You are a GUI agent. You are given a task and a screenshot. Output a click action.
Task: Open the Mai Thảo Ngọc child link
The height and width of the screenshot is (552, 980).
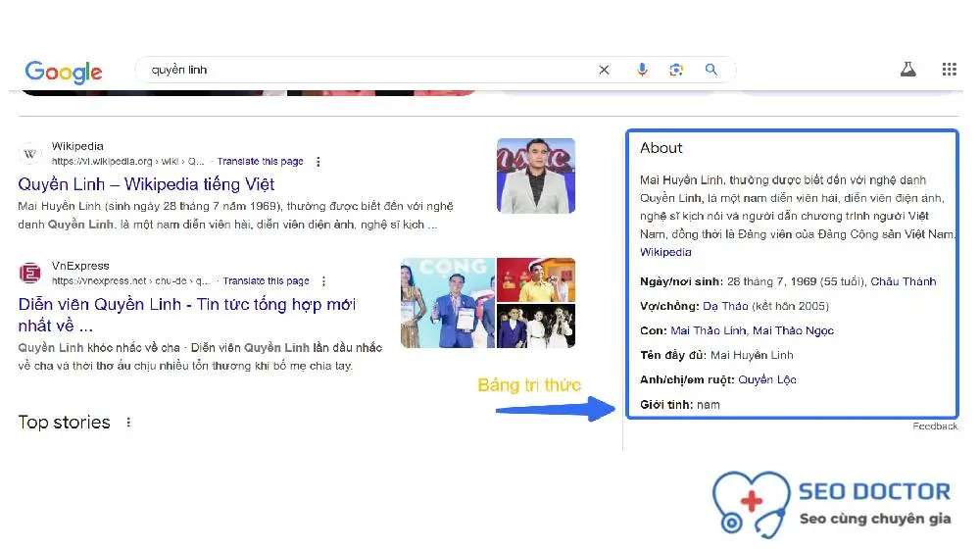[x=793, y=330]
